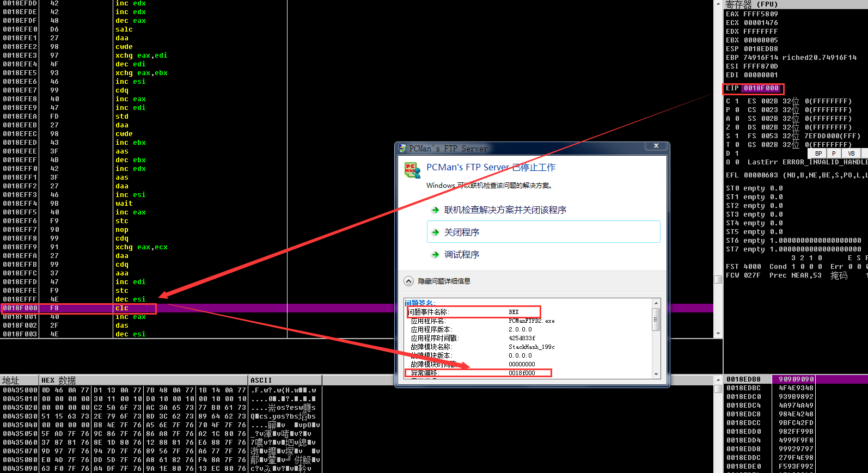Click the green arrow icon beside 调试程序
This screenshot has height=473, width=868.
click(435, 255)
